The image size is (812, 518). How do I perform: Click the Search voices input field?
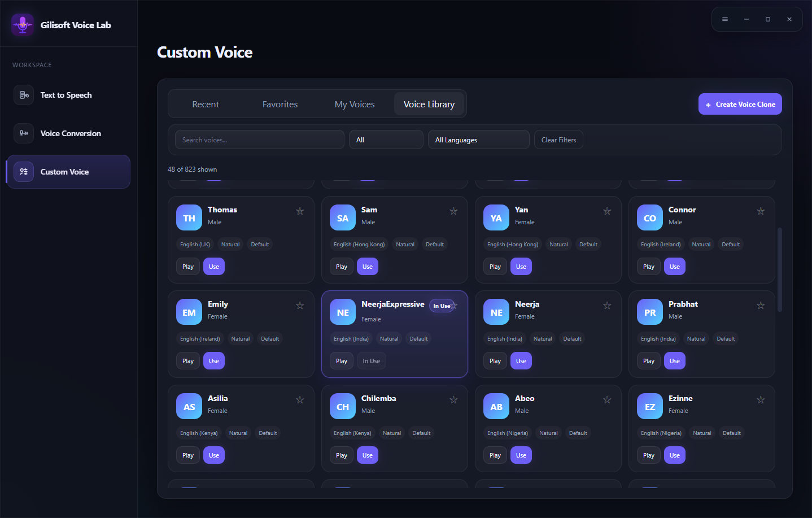260,140
